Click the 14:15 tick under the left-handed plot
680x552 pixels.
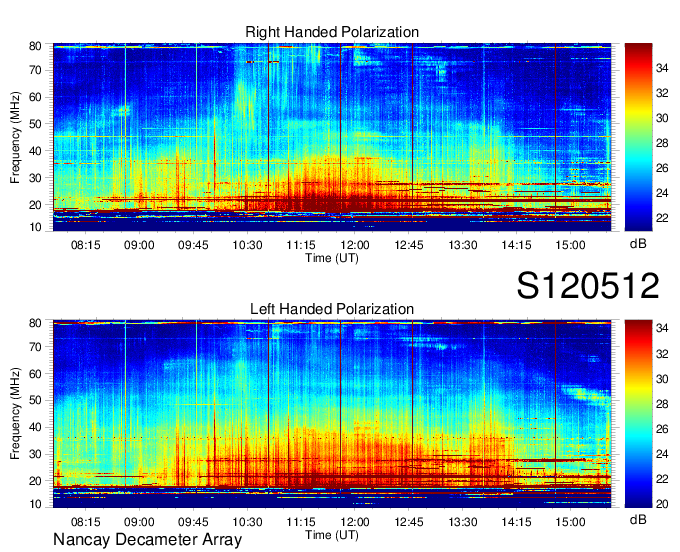(x=517, y=522)
